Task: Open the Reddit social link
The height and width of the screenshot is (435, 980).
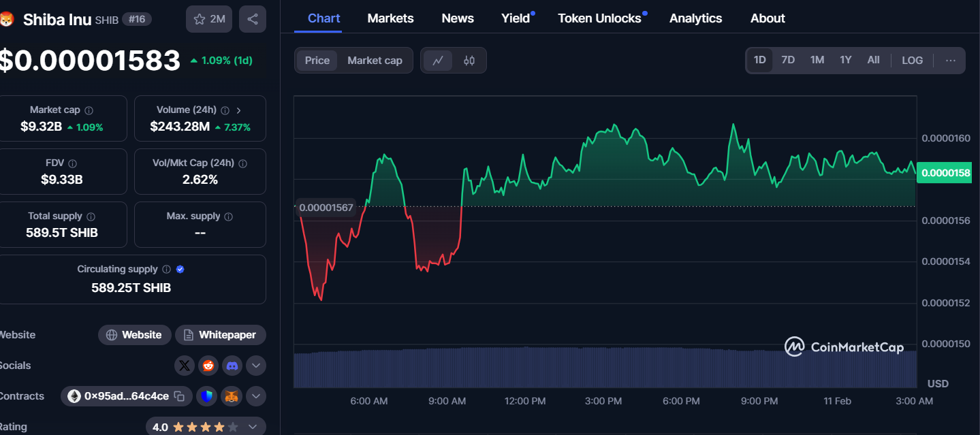Action: pos(208,366)
